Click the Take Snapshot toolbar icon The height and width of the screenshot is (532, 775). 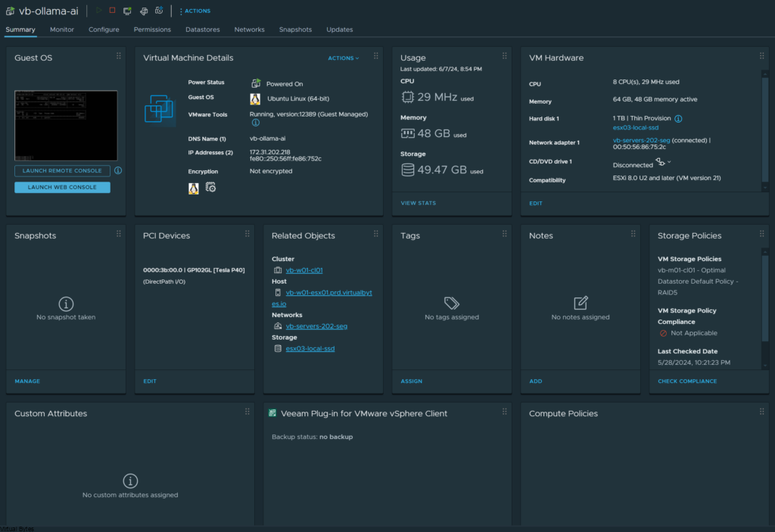[x=159, y=11]
